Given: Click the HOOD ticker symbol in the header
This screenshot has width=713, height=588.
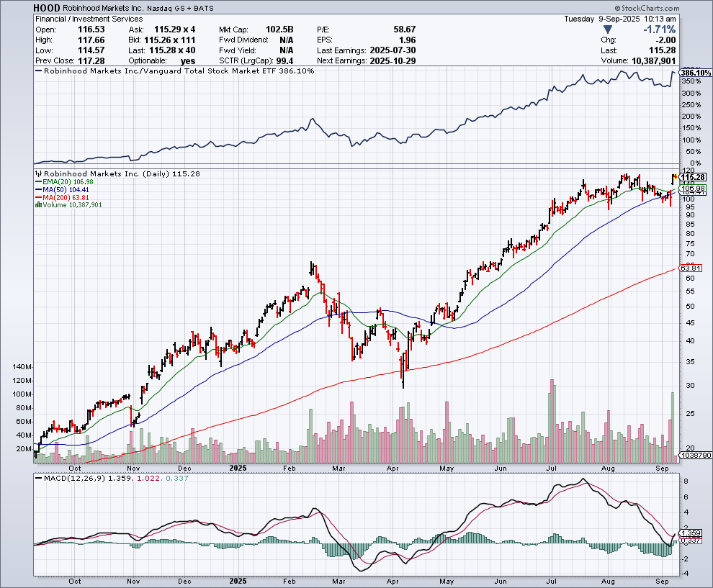Looking at the screenshot, I should pos(47,8).
